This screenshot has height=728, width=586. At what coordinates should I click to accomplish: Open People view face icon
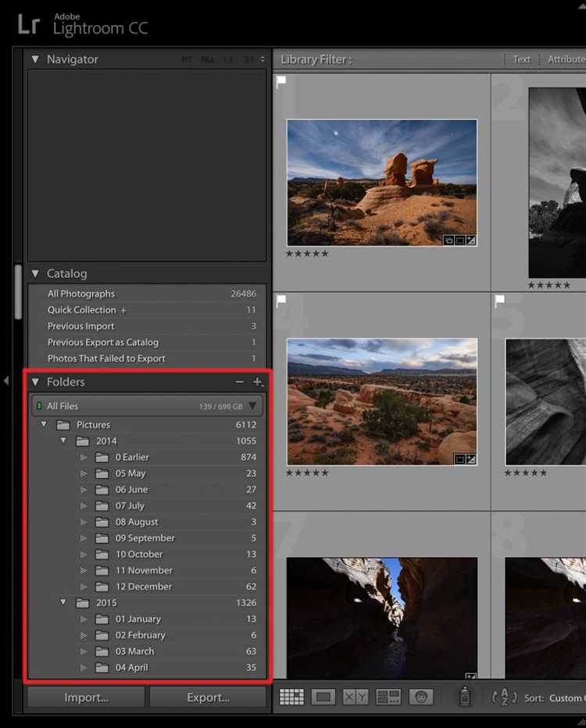pyautogui.click(x=420, y=697)
